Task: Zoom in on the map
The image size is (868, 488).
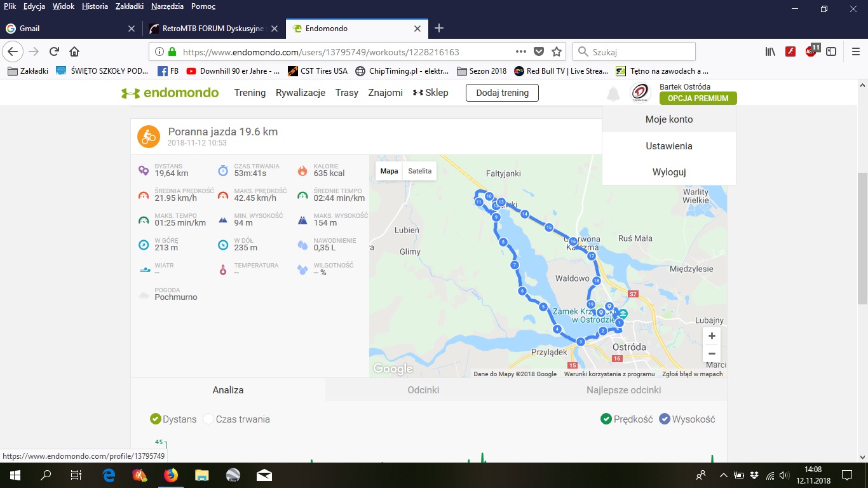Action: pos(712,336)
